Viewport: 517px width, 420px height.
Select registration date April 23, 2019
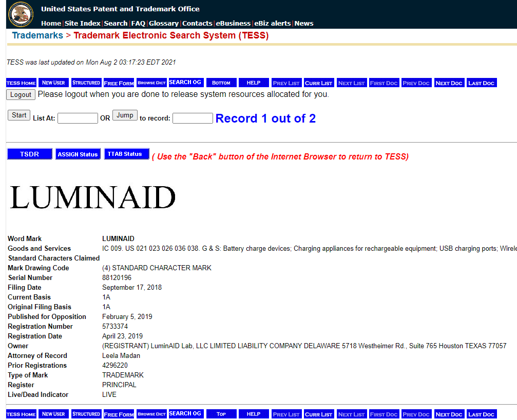[x=122, y=336]
